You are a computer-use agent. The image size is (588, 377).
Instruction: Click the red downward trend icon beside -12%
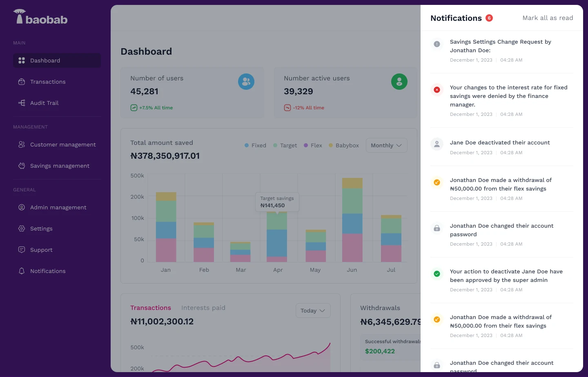coord(287,108)
